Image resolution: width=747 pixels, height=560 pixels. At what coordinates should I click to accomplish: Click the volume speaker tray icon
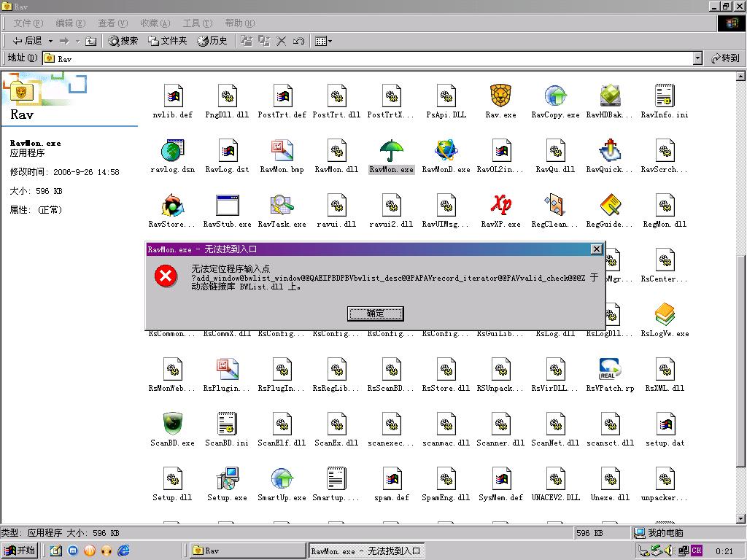point(670,551)
